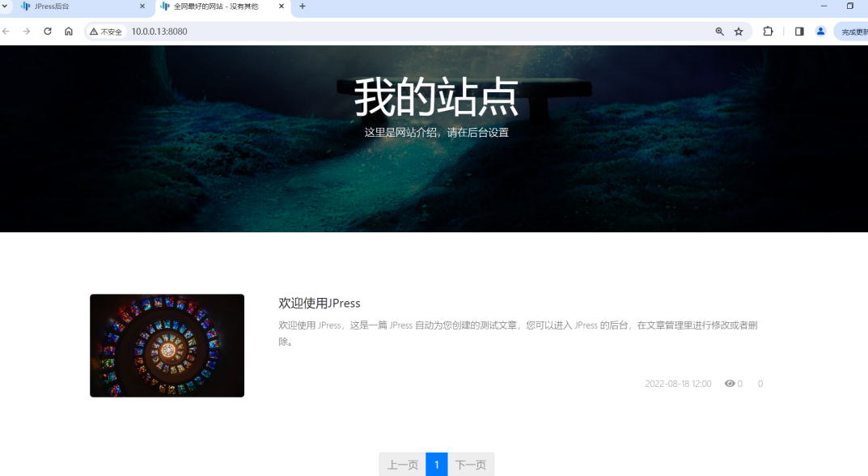Open the zoom magnifier icon in address bar
868x476 pixels.
pos(719,32)
